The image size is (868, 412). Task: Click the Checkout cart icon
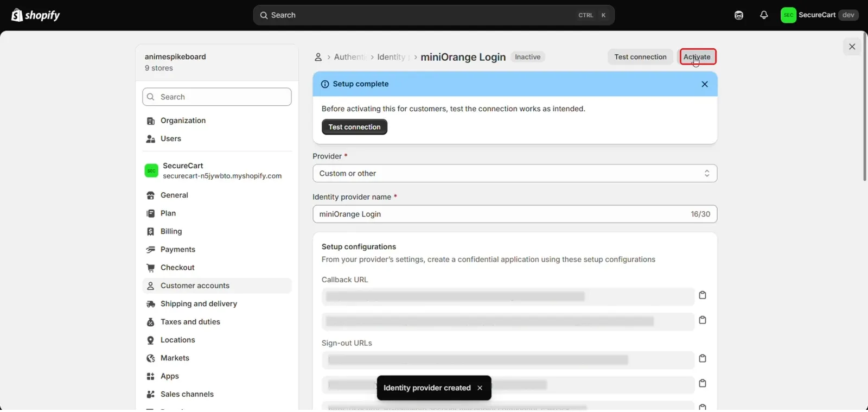tap(151, 268)
